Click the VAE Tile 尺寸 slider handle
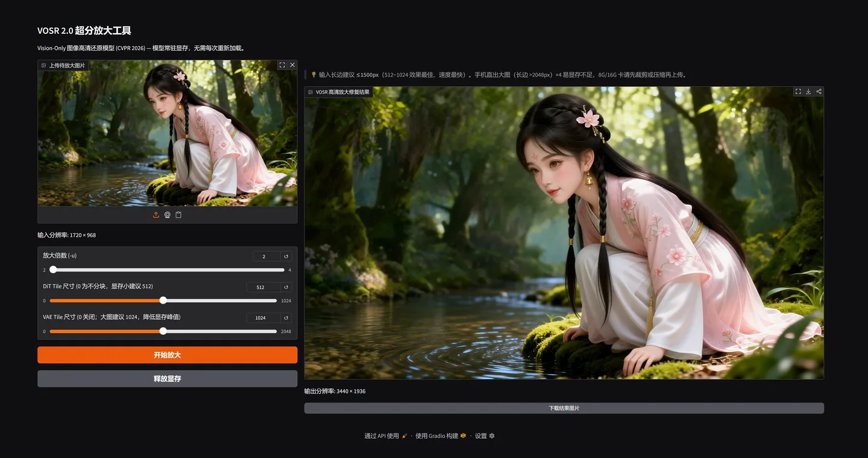Screen dimensions: 868x458 (x=163, y=331)
